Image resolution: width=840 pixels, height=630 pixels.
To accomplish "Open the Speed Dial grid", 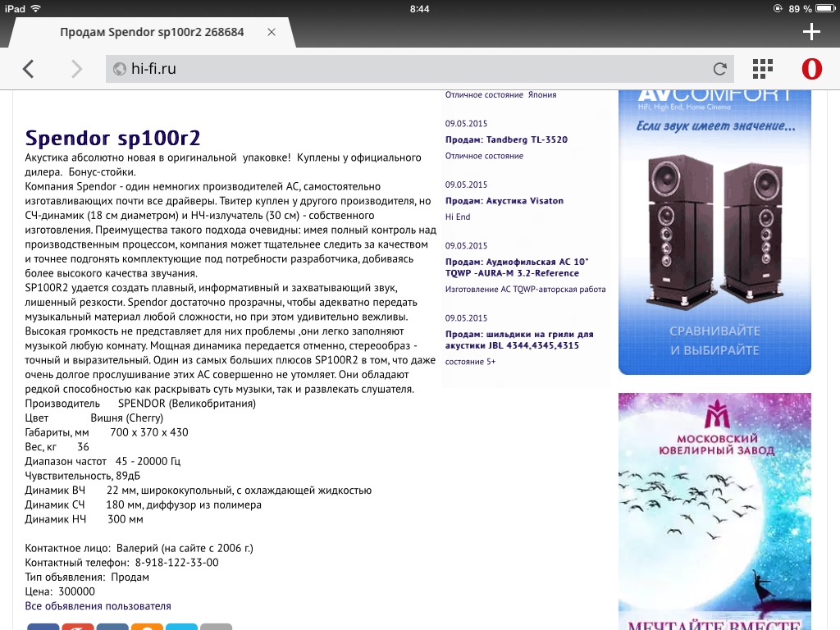I will tap(762, 69).
